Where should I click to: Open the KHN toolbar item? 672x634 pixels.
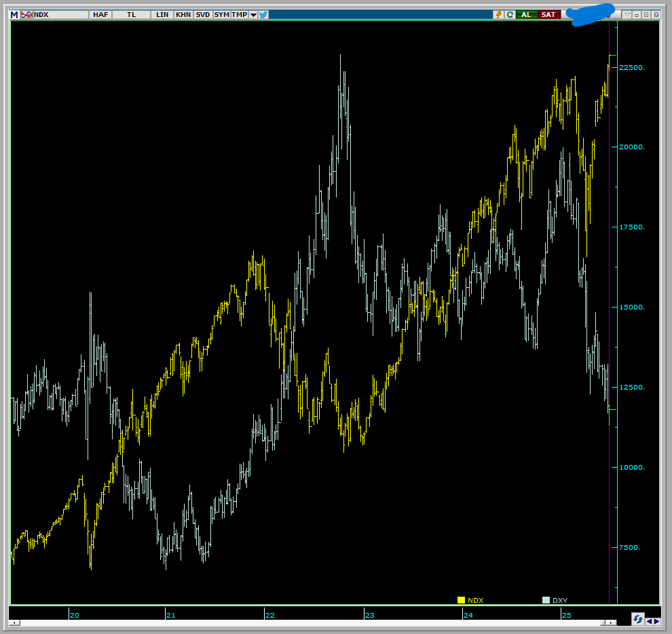(x=183, y=14)
